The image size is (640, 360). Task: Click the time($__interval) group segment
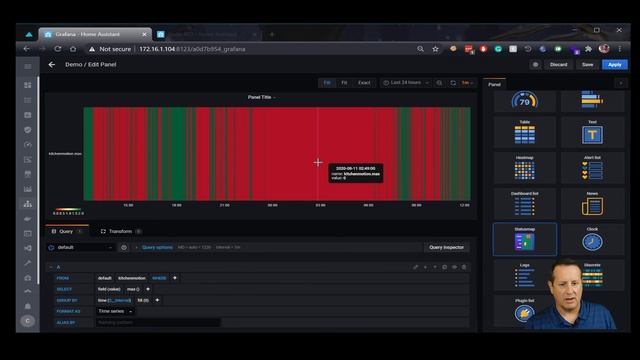point(114,300)
